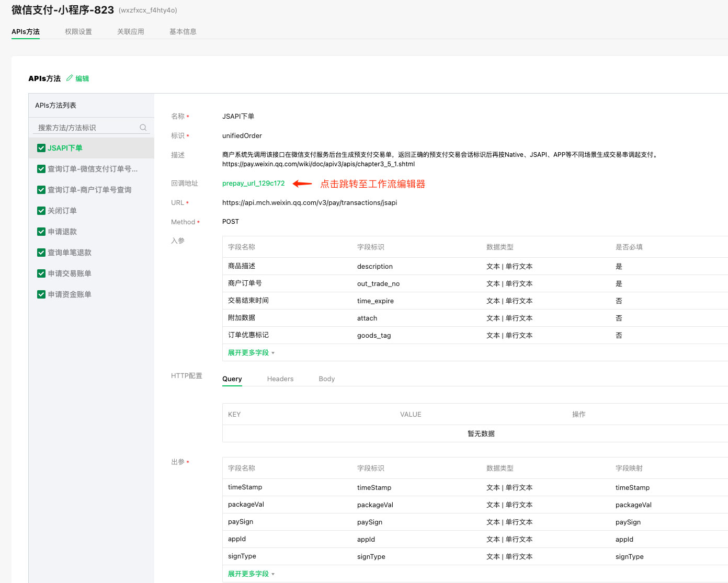The width and height of the screenshot is (728, 583).
Task: Open the 基本信息 tab
Action: (183, 31)
